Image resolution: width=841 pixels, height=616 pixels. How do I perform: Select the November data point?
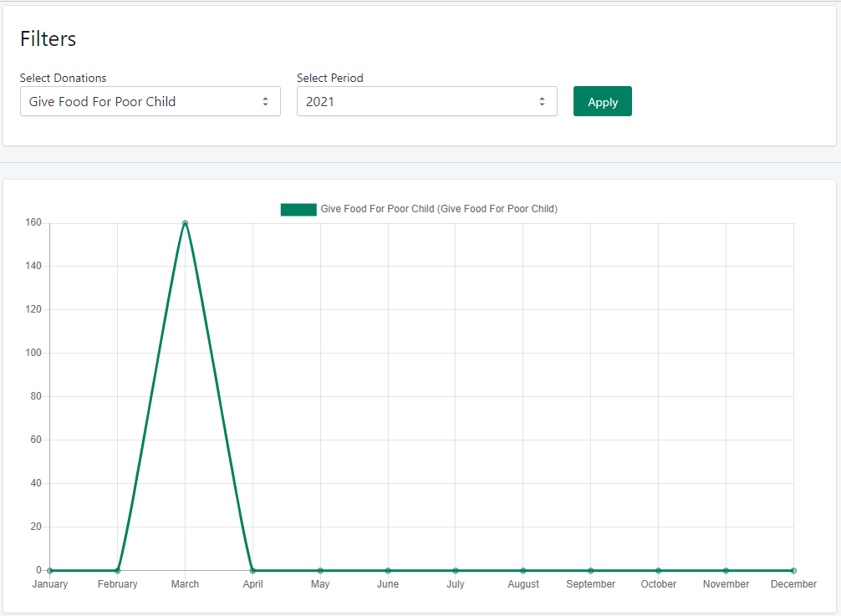point(726,570)
